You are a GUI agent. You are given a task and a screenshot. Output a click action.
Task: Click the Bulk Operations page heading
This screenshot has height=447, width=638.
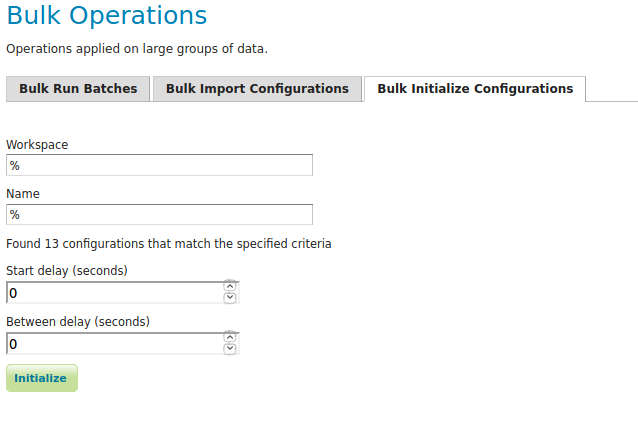107,16
